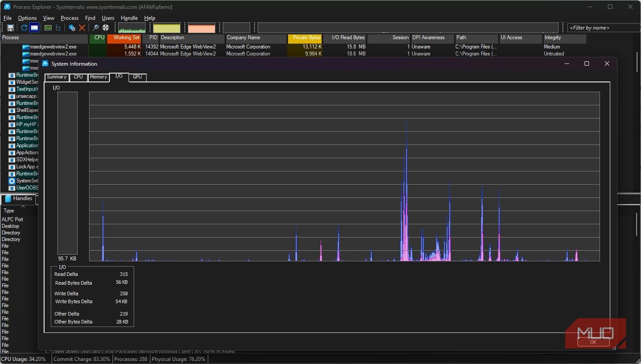
Task: Open the Find menu
Action: click(x=90, y=18)
